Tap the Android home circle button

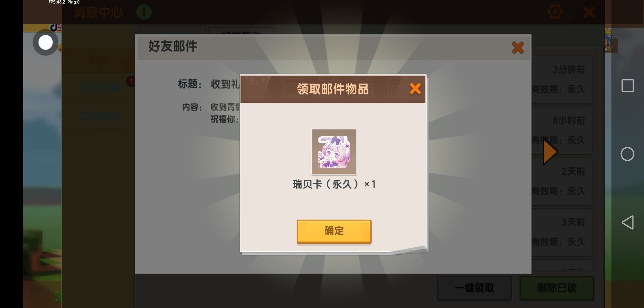pyautogui.click(x=627, y=154)
